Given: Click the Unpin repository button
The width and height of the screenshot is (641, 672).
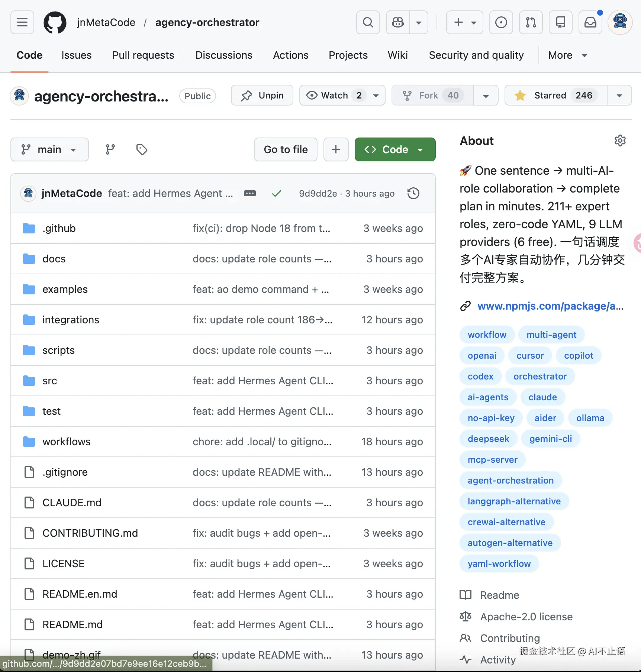Looking at the screenshot, I should pyautogui.click(x=262, y=96).
